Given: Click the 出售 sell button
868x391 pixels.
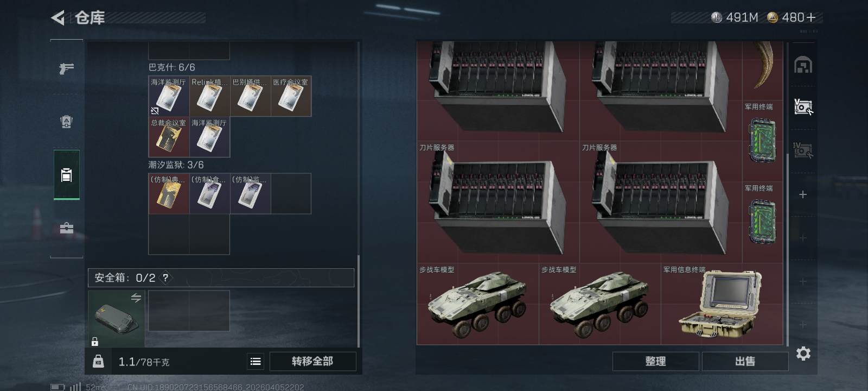Looking at the screenshot, I should coord(745,361).
